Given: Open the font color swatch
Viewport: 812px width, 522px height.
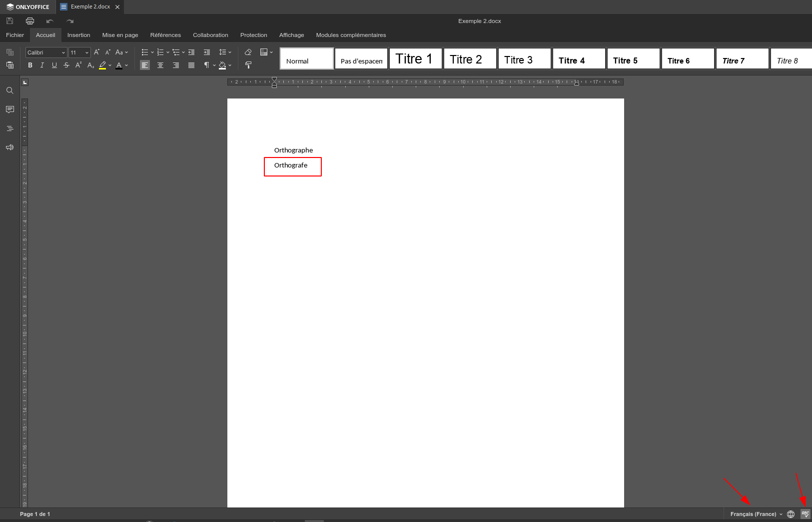Looking at the screenshot, I should (119, 65).
